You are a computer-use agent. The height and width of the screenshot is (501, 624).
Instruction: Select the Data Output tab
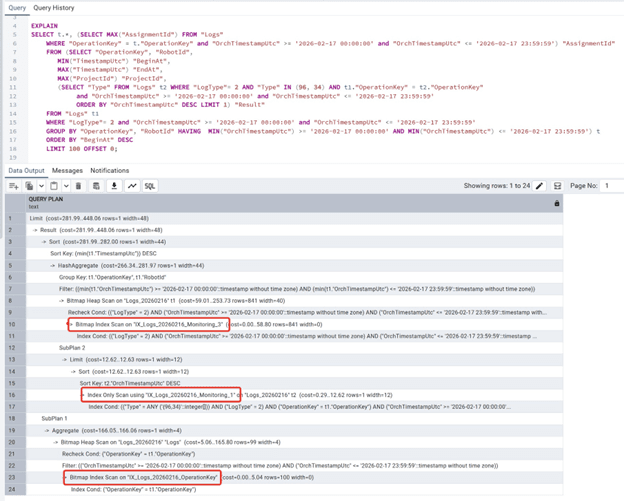coord(26,171)
